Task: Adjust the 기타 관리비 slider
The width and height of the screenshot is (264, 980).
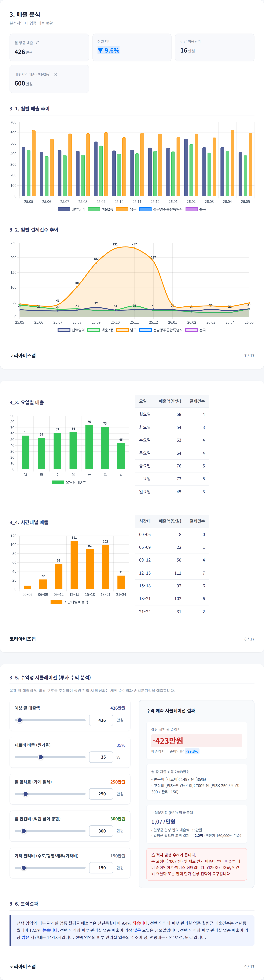Action: pyautogui.click(x=50, y=868)
